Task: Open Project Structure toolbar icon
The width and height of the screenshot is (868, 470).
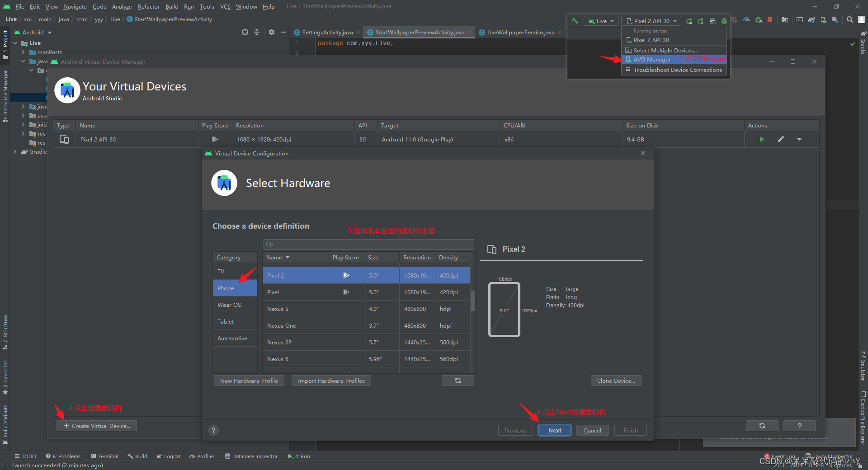Action: coord(785,20)
